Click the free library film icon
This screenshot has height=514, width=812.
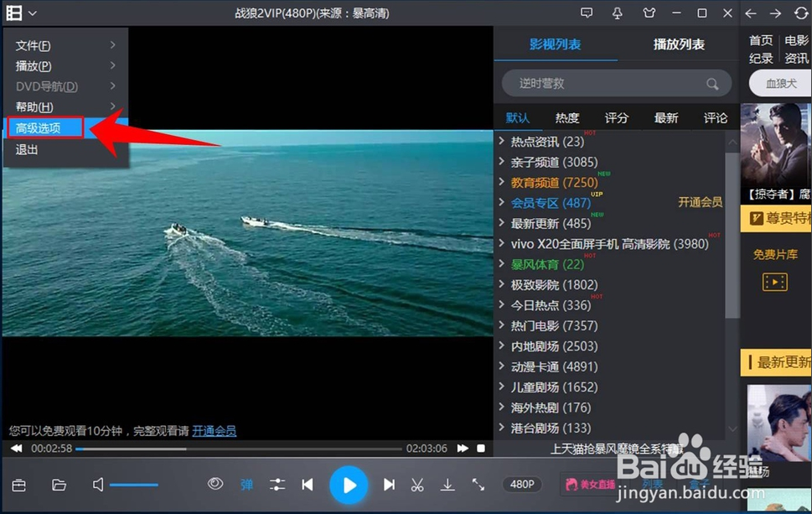tap(775, 283)
